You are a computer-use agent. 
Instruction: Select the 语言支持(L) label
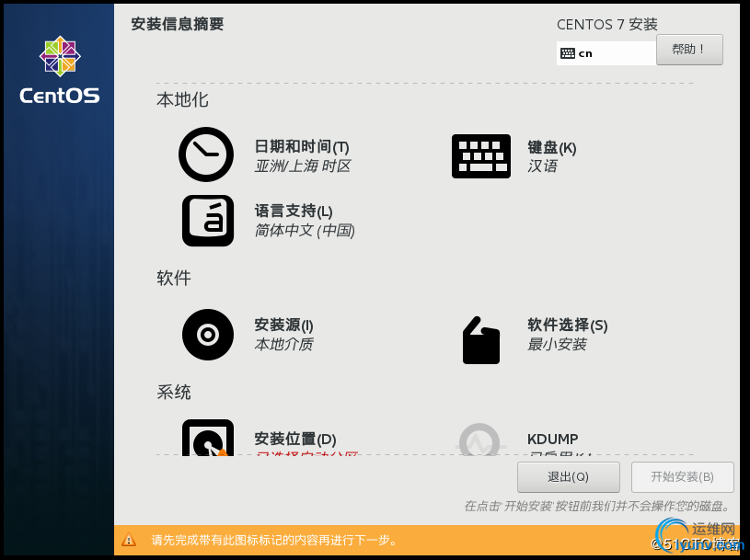coord(294,211)
